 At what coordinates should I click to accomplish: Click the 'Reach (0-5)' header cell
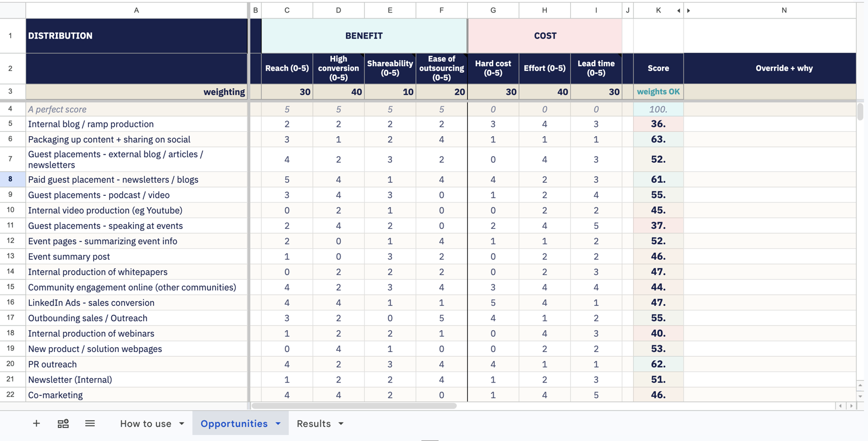click(x=287, y=68)
